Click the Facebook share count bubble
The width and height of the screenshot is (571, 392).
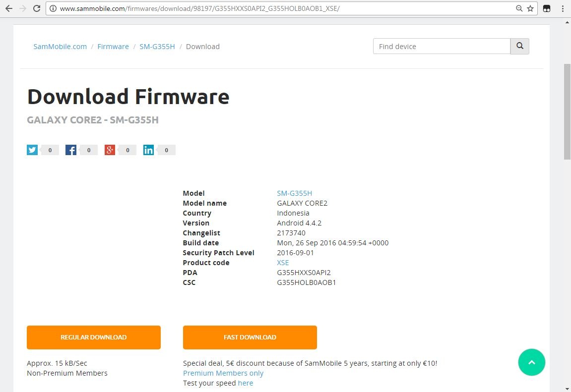point(88,150)
